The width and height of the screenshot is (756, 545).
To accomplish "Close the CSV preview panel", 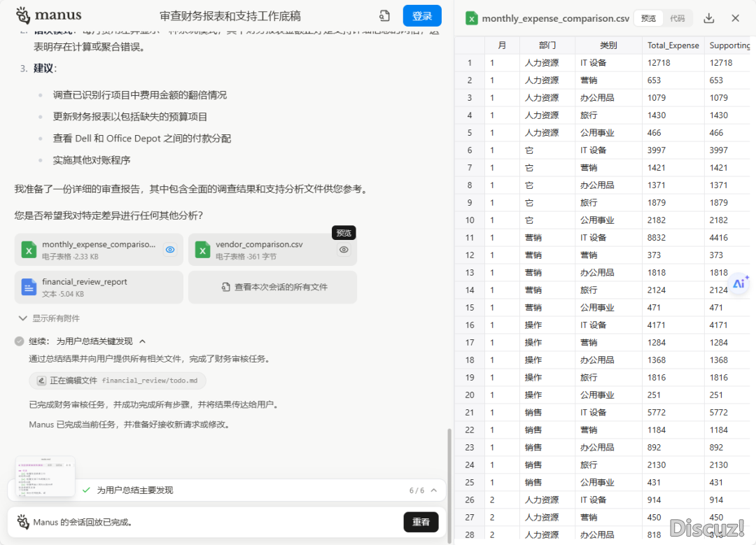I will click(735, 18).
